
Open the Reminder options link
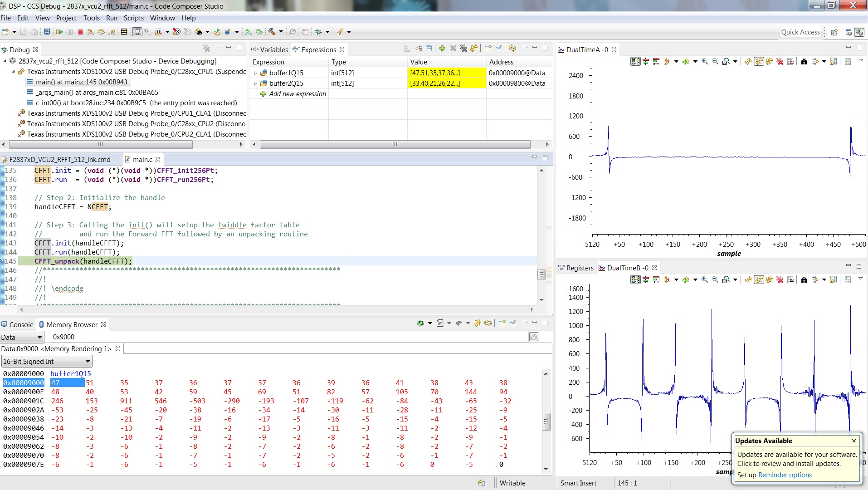pos(785,475)
